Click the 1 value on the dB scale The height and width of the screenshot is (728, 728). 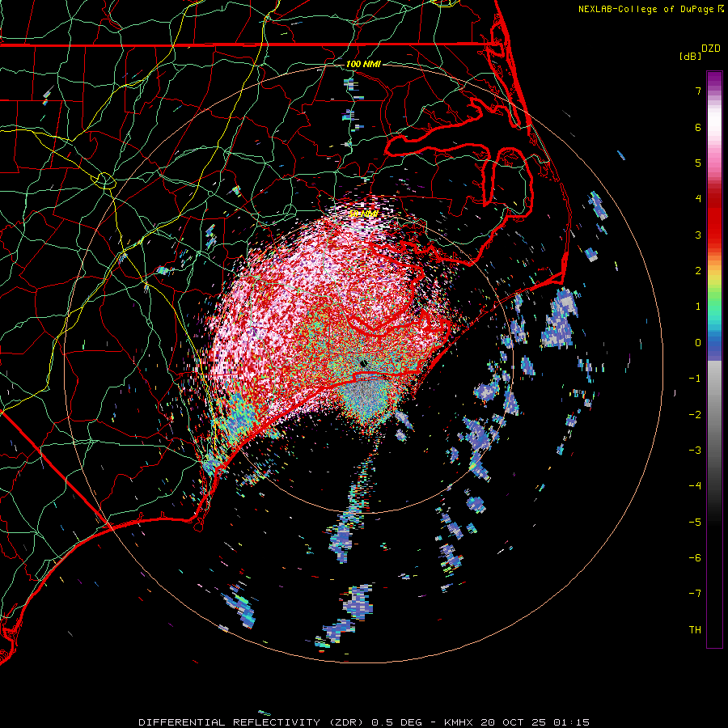coord(698,307)
